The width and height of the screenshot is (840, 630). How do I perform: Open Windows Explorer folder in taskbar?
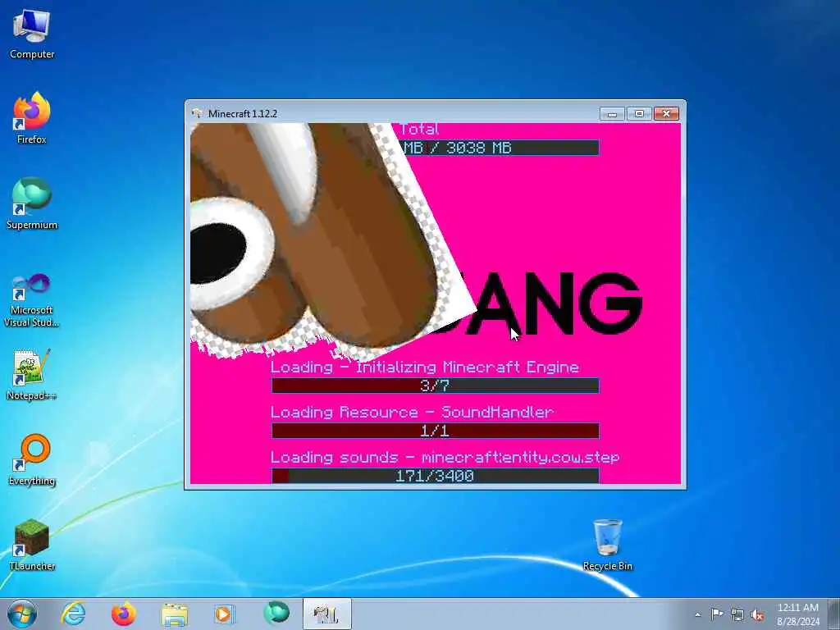click(x=175, y=614)
